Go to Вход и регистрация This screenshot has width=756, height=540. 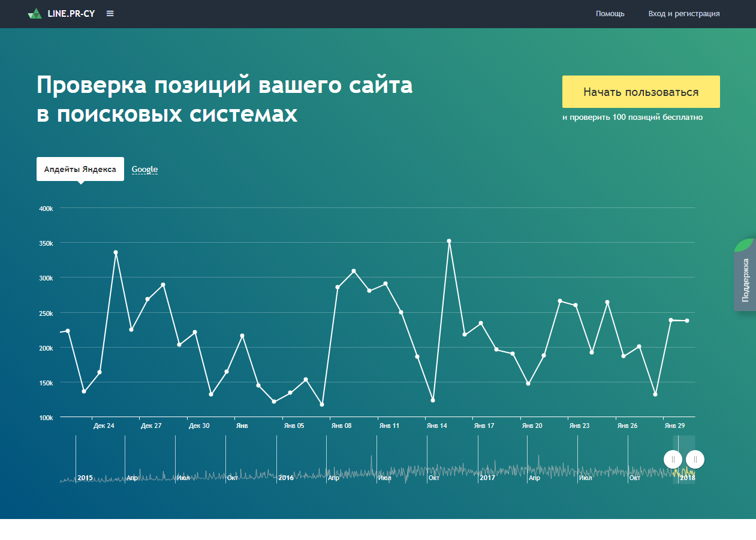(x=684, y=14)
